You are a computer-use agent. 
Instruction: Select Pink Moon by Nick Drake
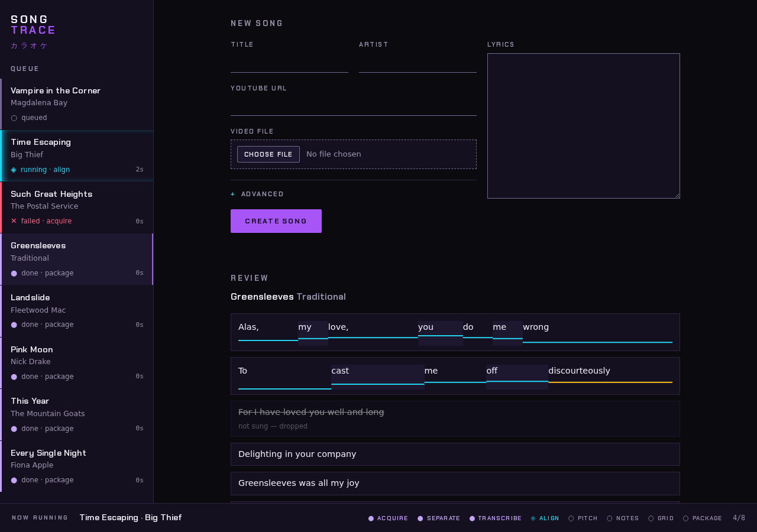(77, 363)
